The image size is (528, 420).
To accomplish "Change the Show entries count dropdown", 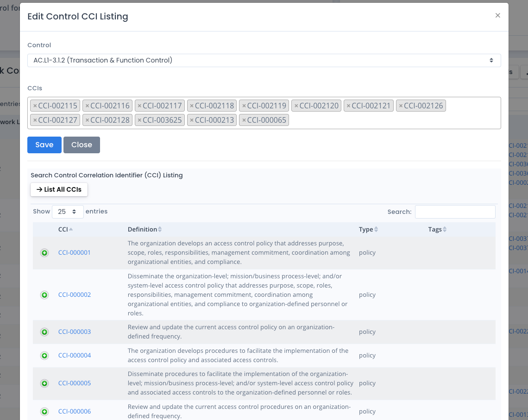I will tap(68, 212).
